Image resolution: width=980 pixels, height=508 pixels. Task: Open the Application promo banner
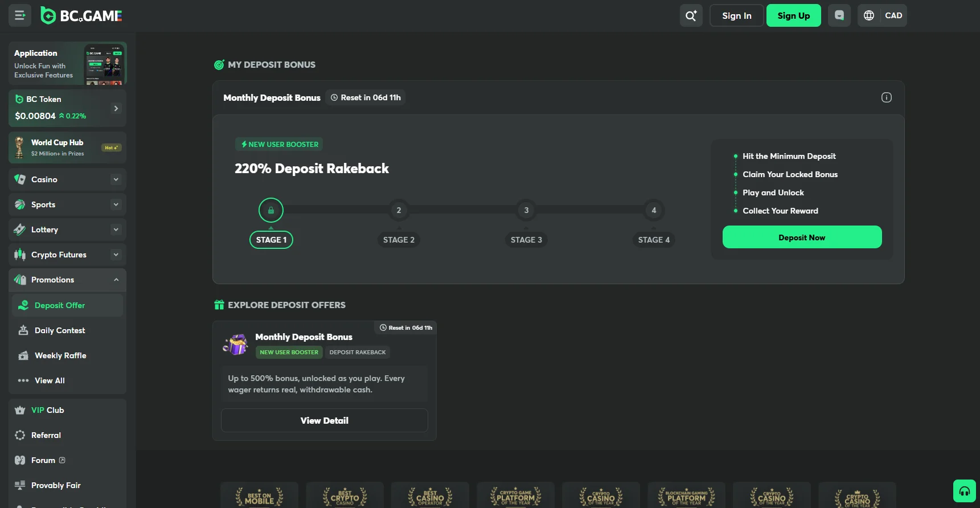(x=67, y=64)
